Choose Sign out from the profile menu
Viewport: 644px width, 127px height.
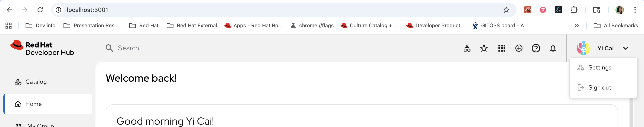pyautogui.click(x=599, y=88)
